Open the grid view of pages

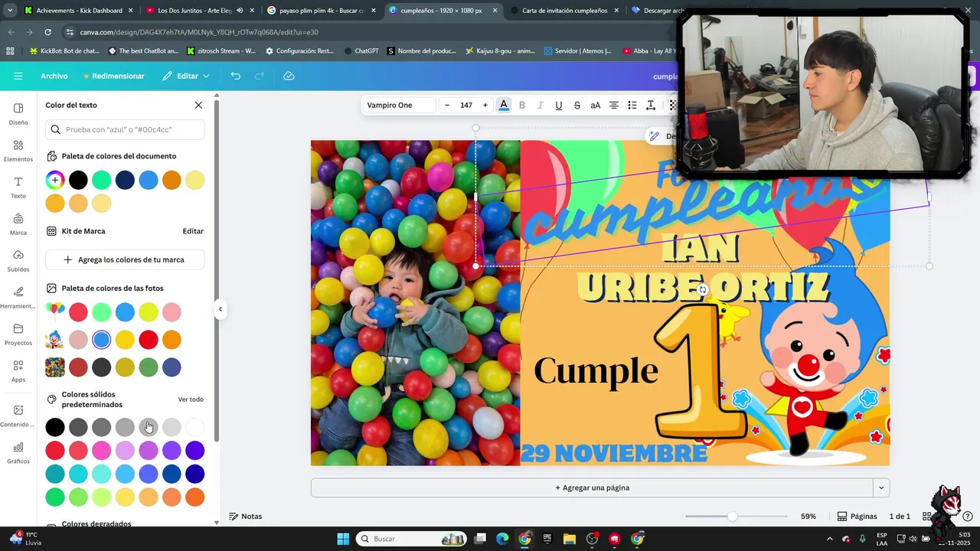click(x=927, y=517)
